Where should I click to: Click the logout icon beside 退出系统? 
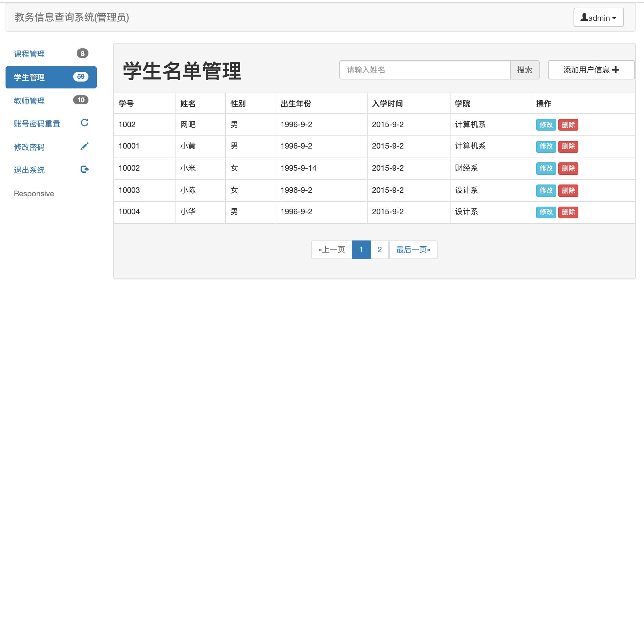85,169
